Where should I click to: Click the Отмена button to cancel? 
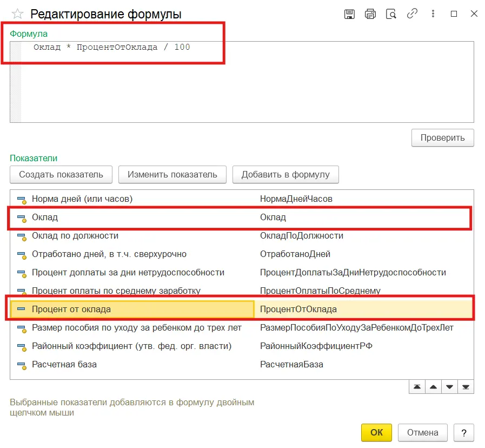pyautogui.click(x=422, y=432)
